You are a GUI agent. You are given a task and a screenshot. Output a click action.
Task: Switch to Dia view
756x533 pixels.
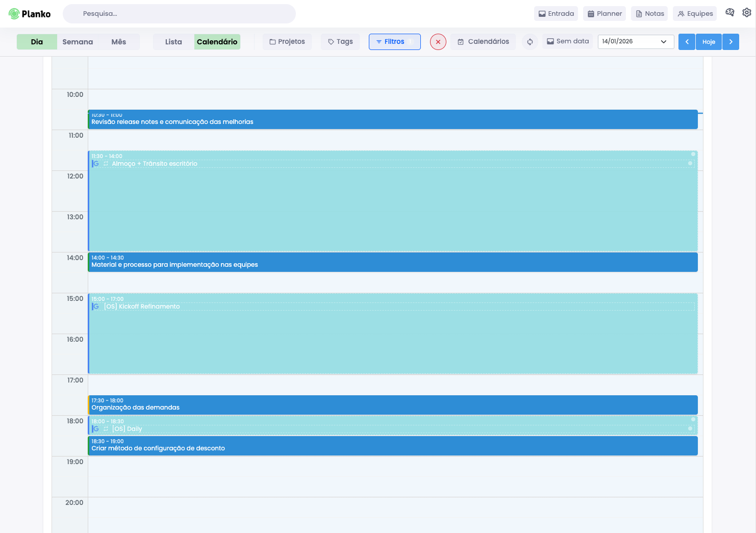tap(37, 42)
